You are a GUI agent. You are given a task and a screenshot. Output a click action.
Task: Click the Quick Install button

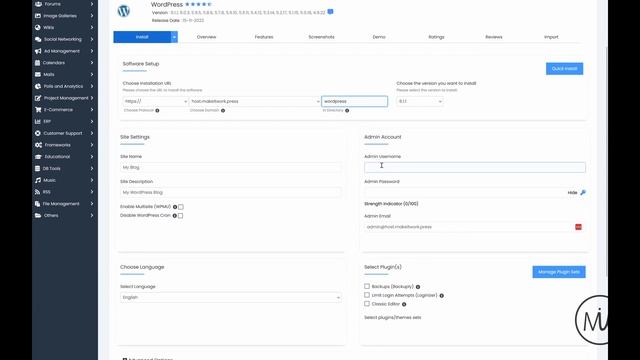(564, 69)
